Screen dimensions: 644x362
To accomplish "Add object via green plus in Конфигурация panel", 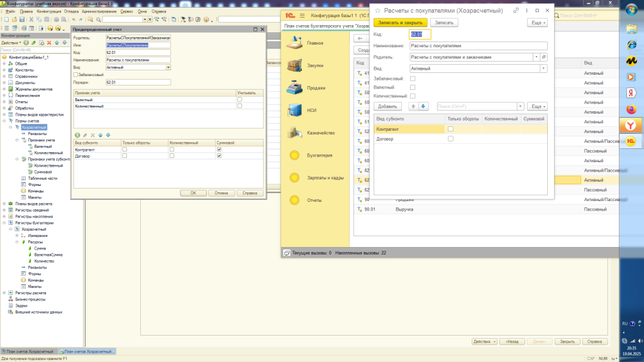I will click(26, 43).
